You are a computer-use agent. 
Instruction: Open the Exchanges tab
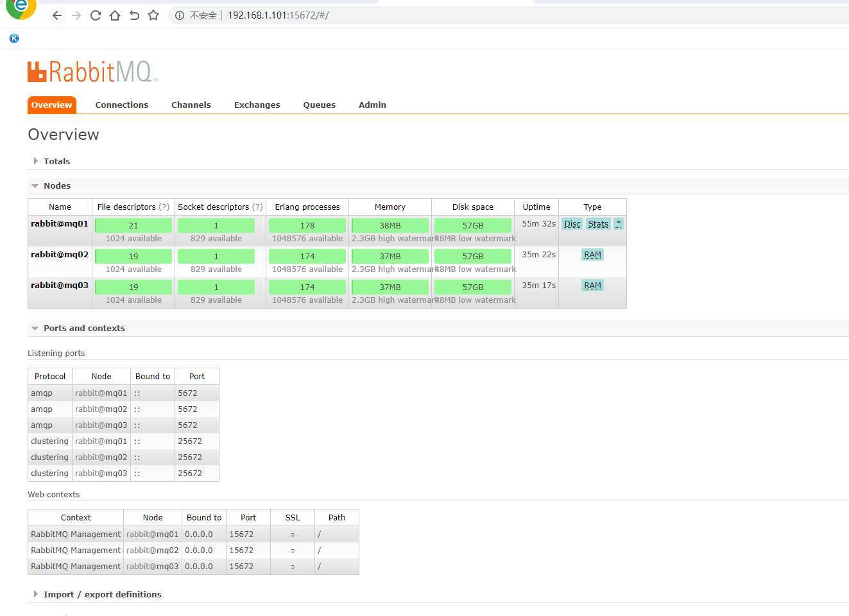point(257,105)
